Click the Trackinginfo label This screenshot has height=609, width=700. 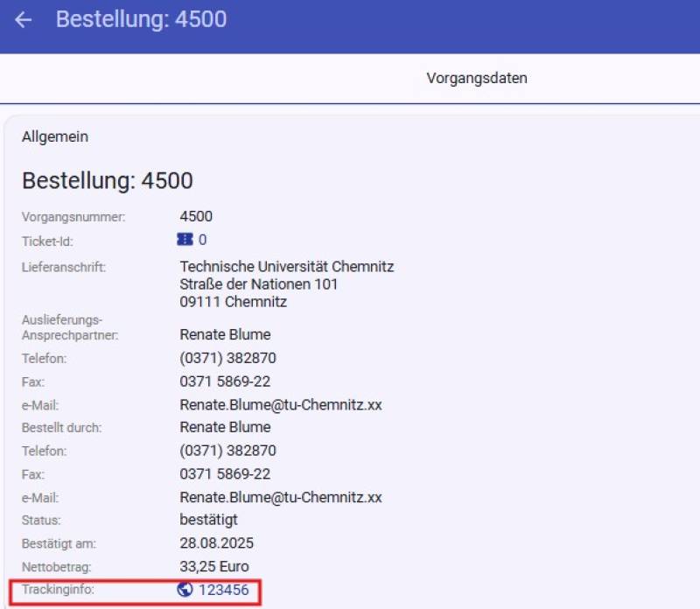[x=58, y=591]
